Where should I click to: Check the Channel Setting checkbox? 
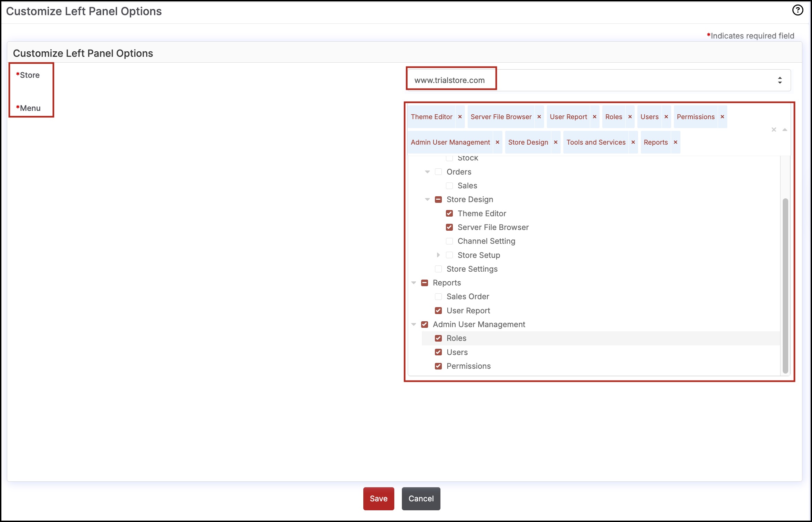pos(449,241)
